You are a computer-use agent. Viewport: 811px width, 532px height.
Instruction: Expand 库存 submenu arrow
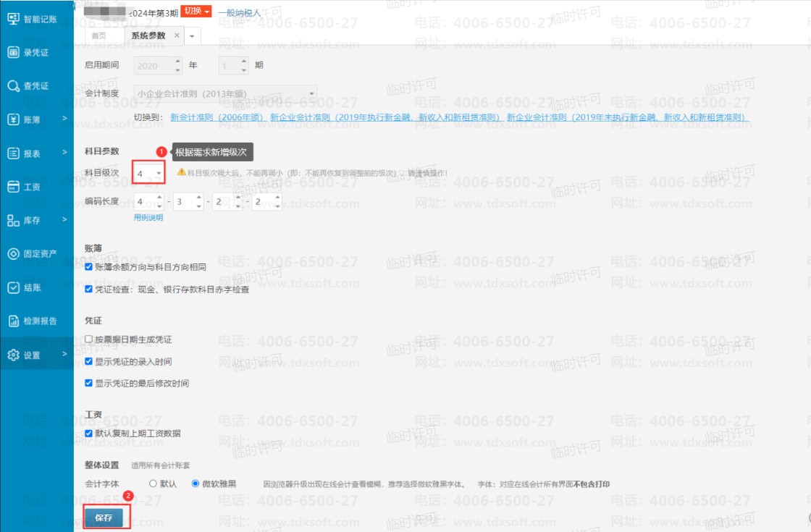click(64, 219)
